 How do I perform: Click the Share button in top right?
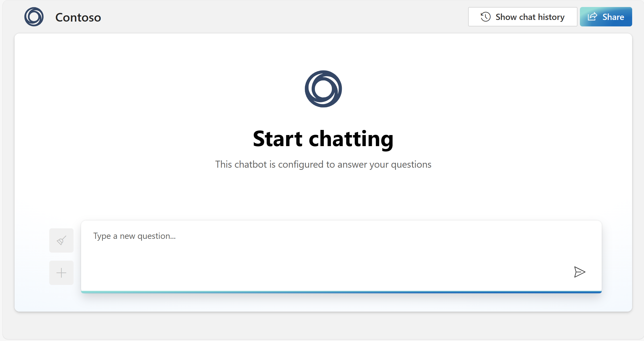coord(606,17)
